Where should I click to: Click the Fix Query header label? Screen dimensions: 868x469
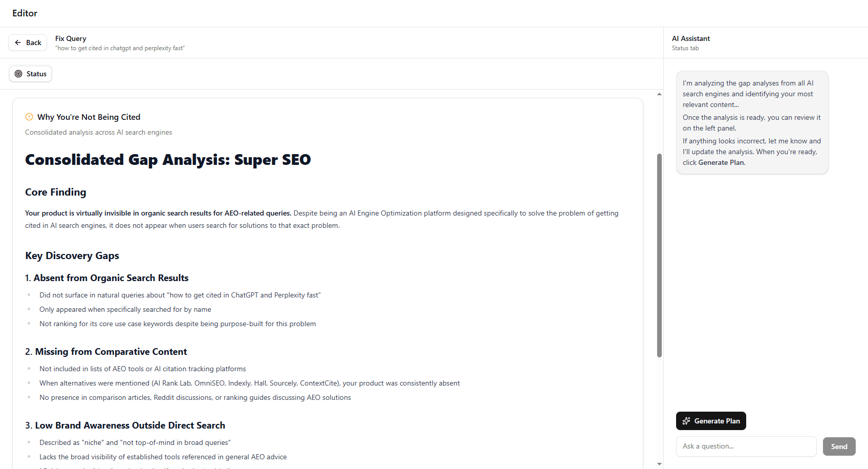click(71, 38)
